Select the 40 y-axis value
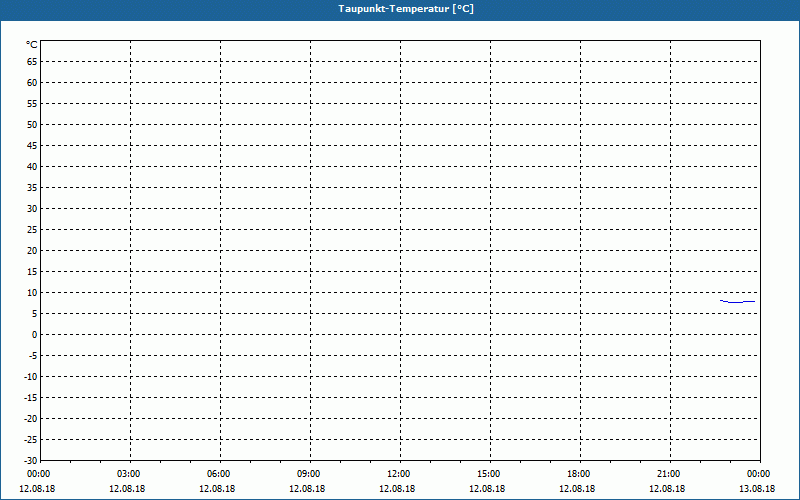The height and width of the screenshot is (500, 800). (32, 167)
